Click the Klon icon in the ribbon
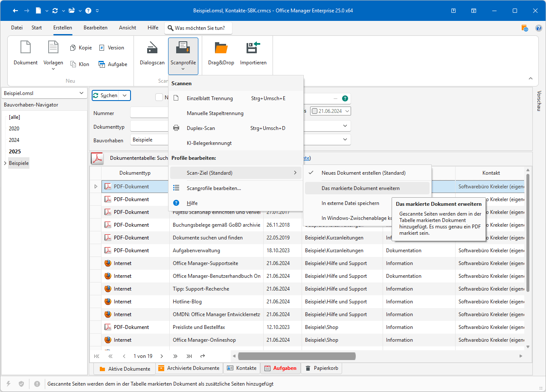Viewport: 546px width, 392px height. pos(73,64)
